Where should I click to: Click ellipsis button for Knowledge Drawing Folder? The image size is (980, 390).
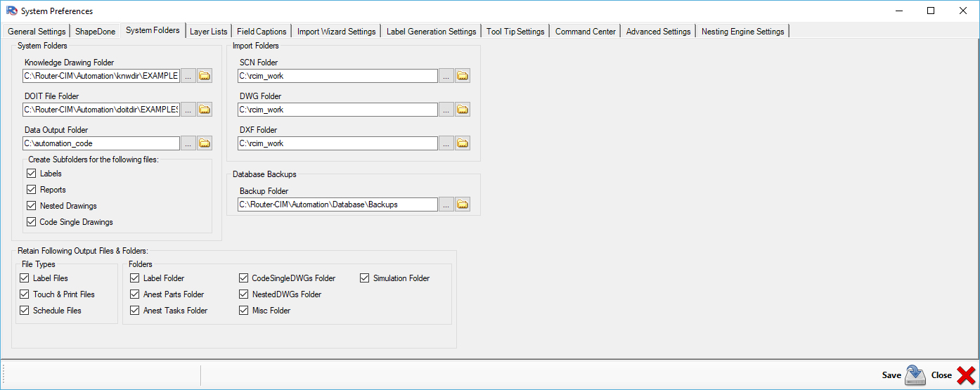188,76
